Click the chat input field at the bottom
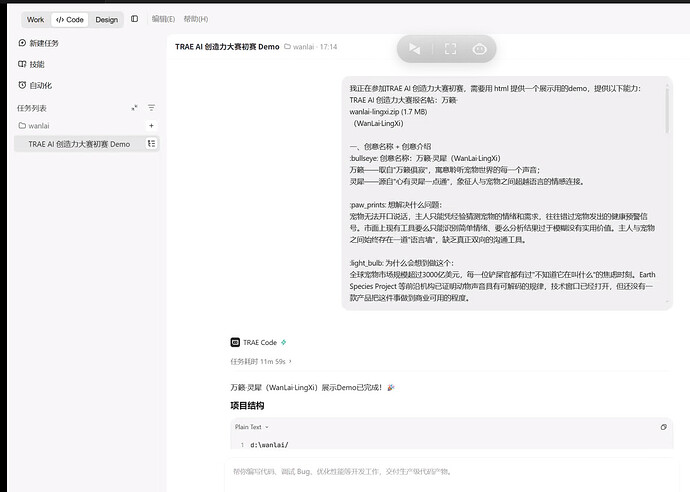The image size is (690, 492). [x=449, y=472]
